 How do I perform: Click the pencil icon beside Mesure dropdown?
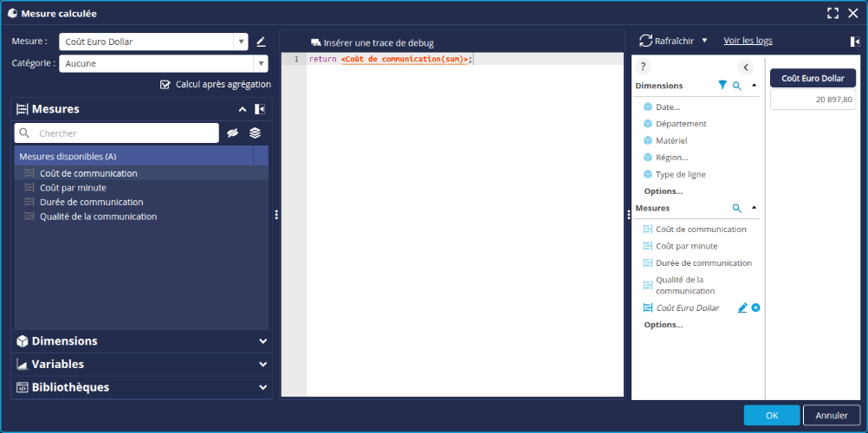[261, 42]
